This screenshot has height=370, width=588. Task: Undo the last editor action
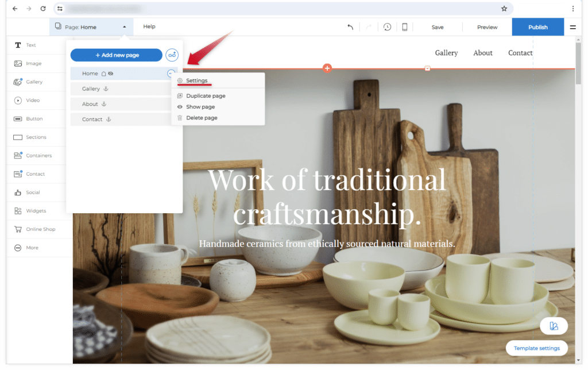pyautogui.click(x=350, y=27)
